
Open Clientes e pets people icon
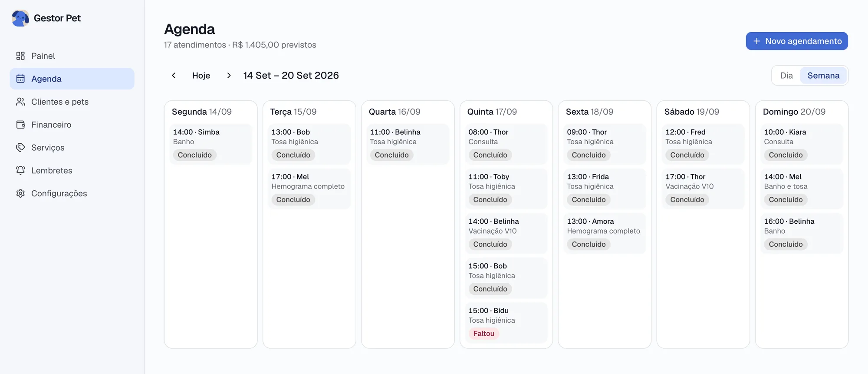pos(20,102)
